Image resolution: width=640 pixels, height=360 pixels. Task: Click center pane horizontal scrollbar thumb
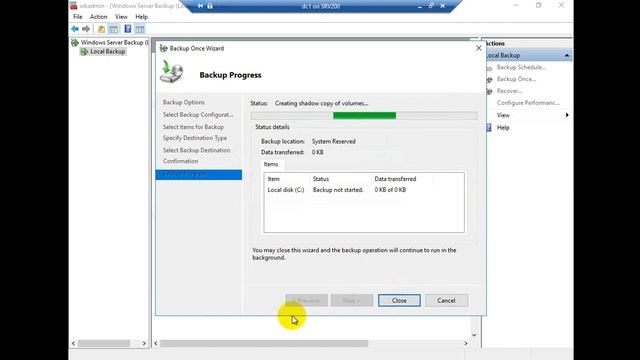point(264,344)
